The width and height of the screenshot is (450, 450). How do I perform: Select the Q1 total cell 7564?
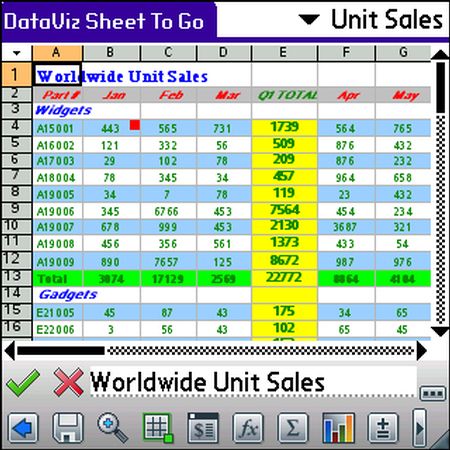pos(284,211)
